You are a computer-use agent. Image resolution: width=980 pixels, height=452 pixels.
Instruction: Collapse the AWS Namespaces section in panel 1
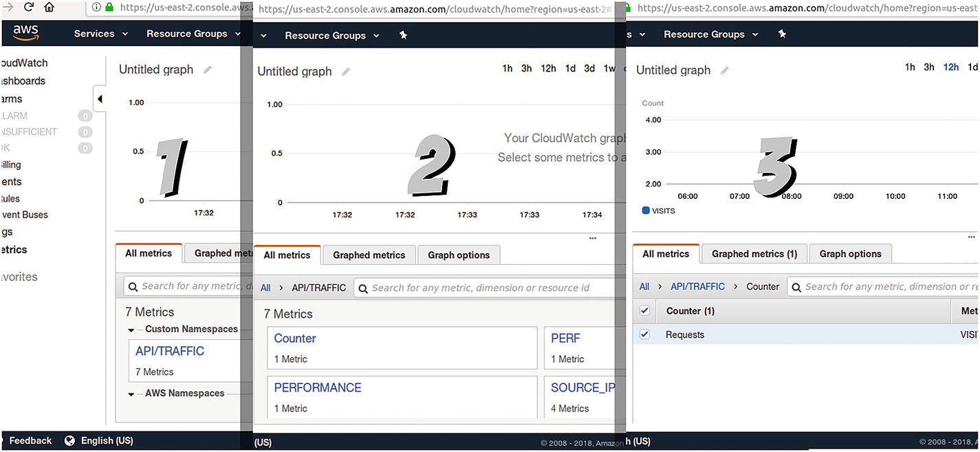pyautogui.click(x=132, y=394)
